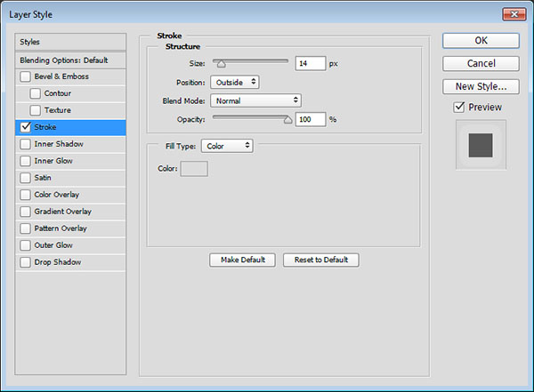Turn on the Contour checkbox
534x392 pixels.
[x=36, y=93]
